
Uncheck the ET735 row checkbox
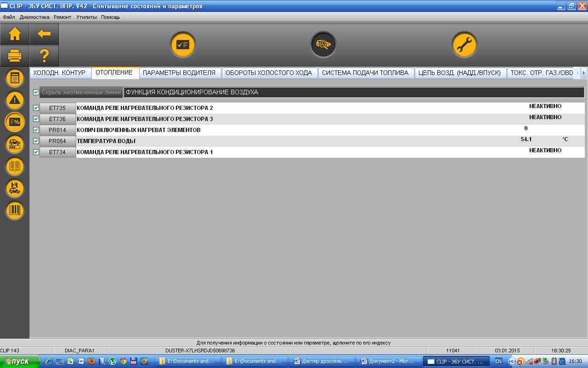tap(36, 108)
